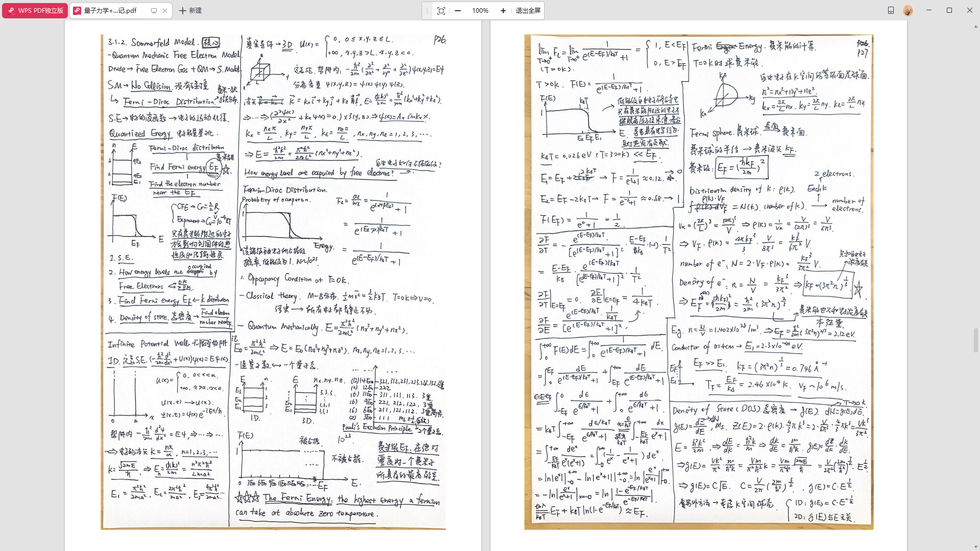
Task: Click the left page with Sommerfeld Model notes
Action: tap(273, 282)
